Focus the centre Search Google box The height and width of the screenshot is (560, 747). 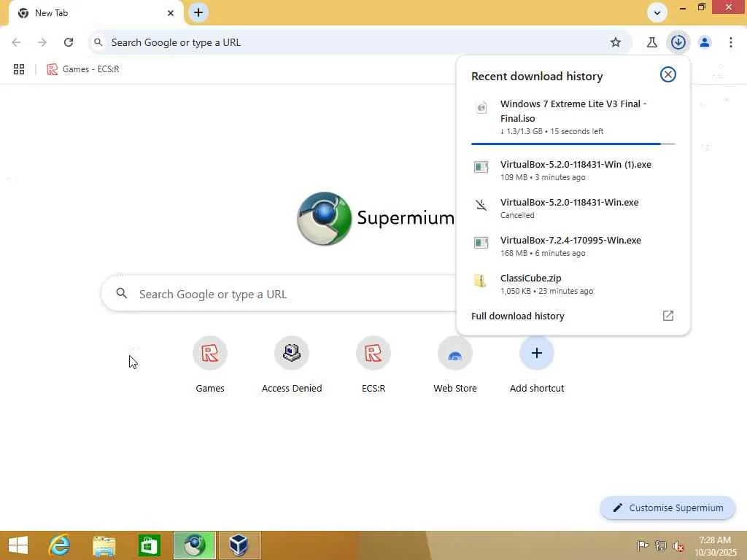279,294
